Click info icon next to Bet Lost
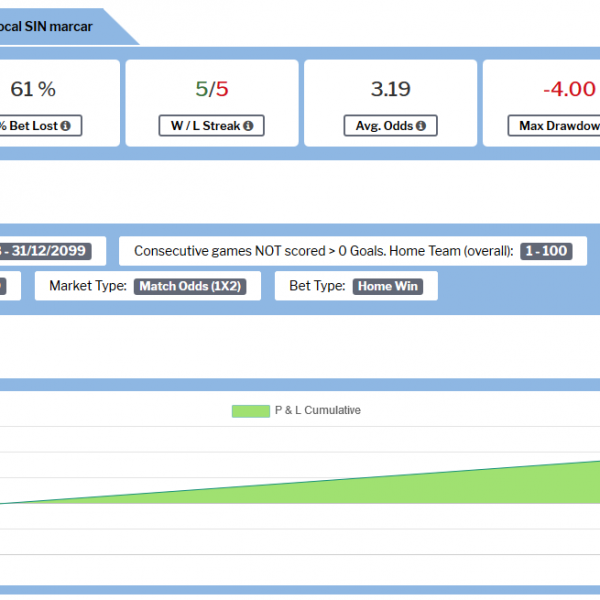This screenshot has height=600, width=600. tap(65, 126)
